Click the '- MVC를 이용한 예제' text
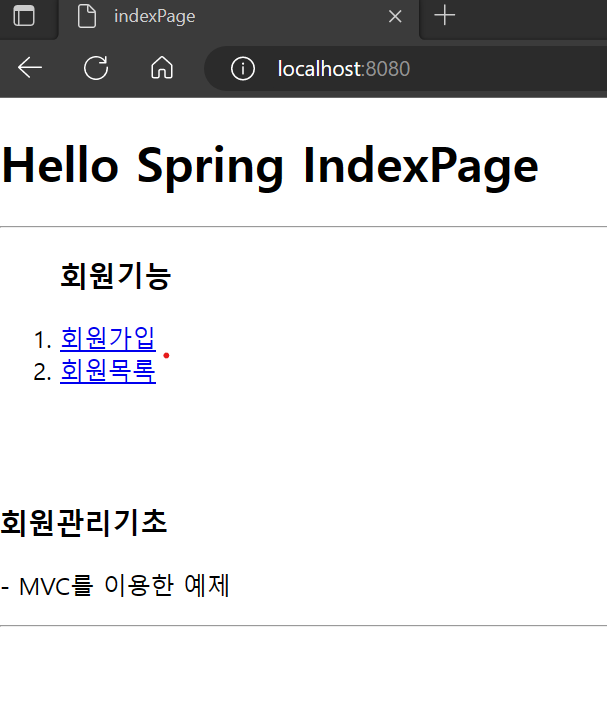Screen dimensions: 607x727 tap(115, 586)
